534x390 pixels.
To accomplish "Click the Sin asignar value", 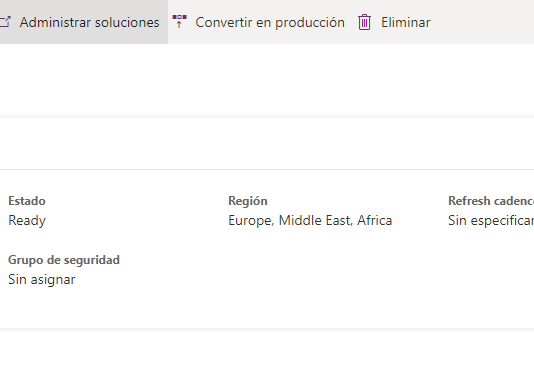I will pyautogui.click(x=42, y=279).
